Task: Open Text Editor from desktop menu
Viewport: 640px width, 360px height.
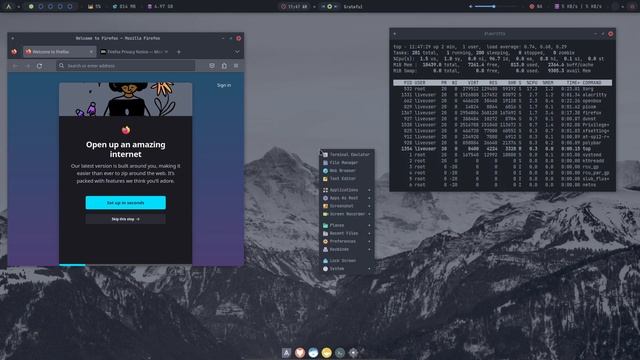Action: [346, 179]
